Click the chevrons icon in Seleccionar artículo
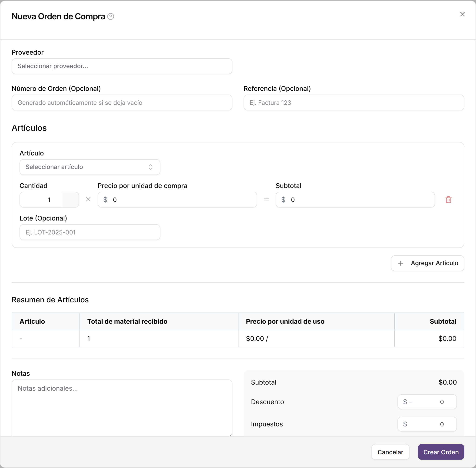476x468 pixels. coord(150,167)
